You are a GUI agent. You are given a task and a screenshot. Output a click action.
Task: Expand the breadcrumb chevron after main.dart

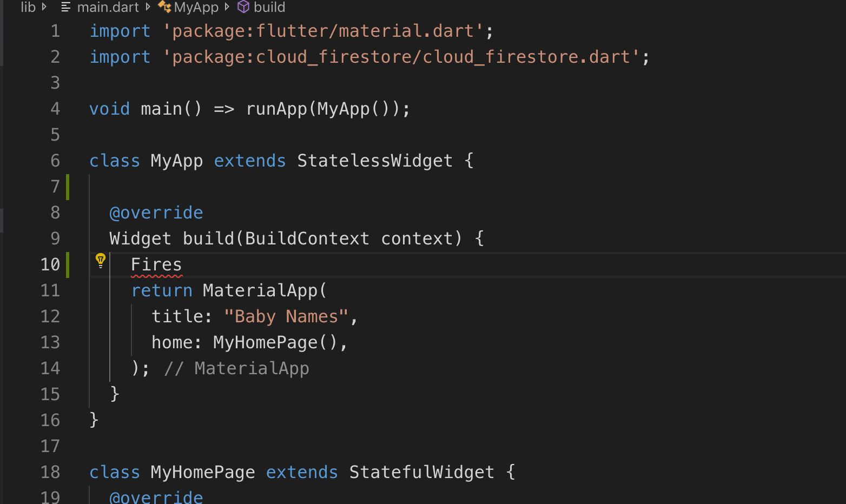148,8
